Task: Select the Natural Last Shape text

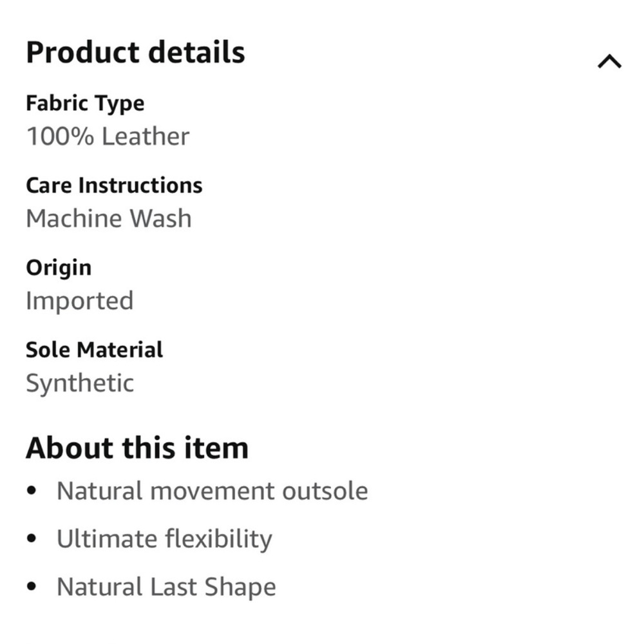Action: tap(166, 587)
